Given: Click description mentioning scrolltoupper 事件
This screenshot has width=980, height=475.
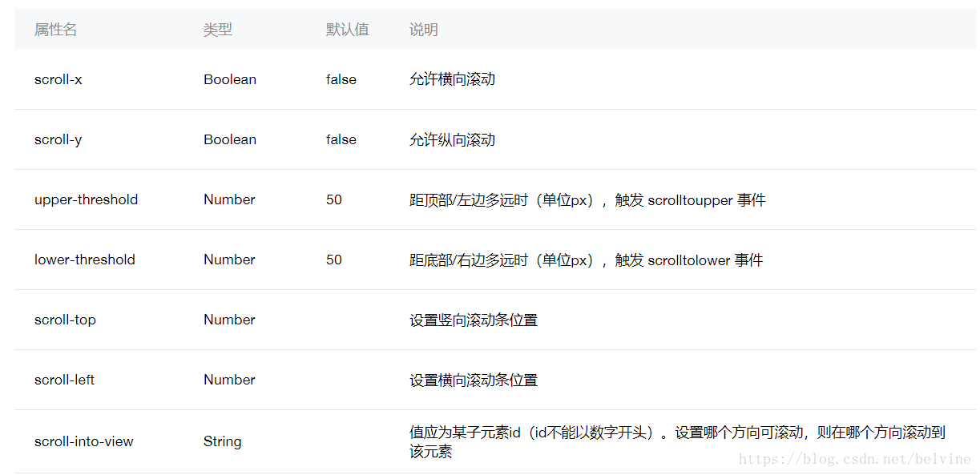Looking at the screenshot, I should pyautogui.click(x=587, y=199).
